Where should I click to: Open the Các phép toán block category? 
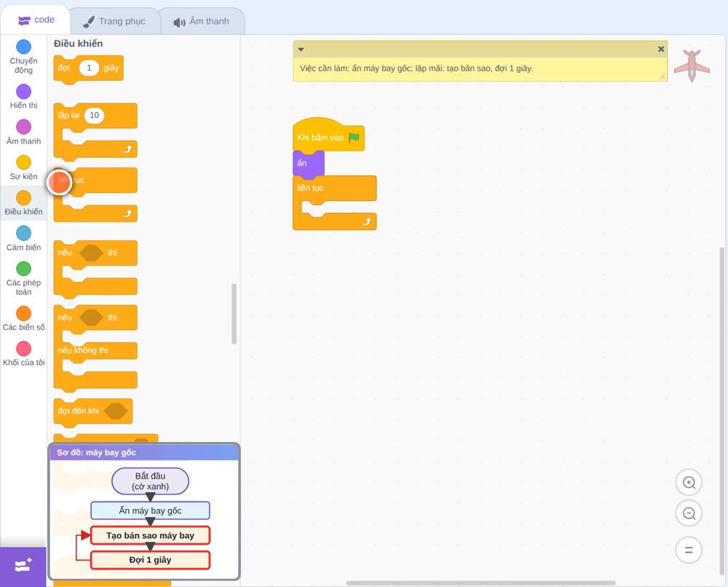pyautogui.click(x=24, y=279)
